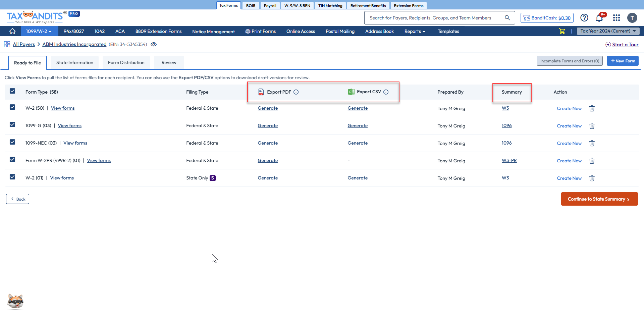Open the Templates navigation item
This screenshot has width=644, height=317.
448,31
